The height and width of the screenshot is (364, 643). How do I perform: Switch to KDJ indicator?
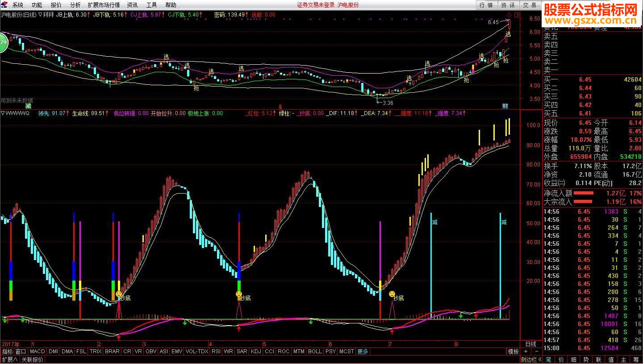point(256,352)
